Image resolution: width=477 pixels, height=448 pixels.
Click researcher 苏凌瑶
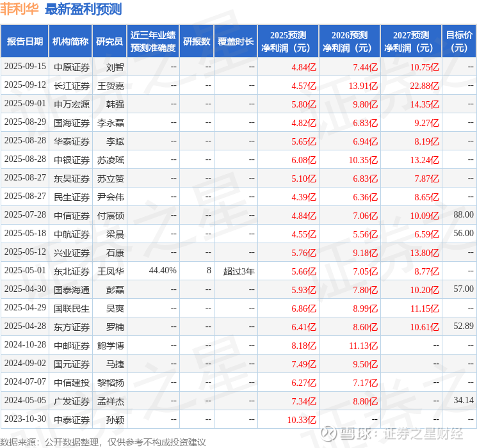[111, 160]
